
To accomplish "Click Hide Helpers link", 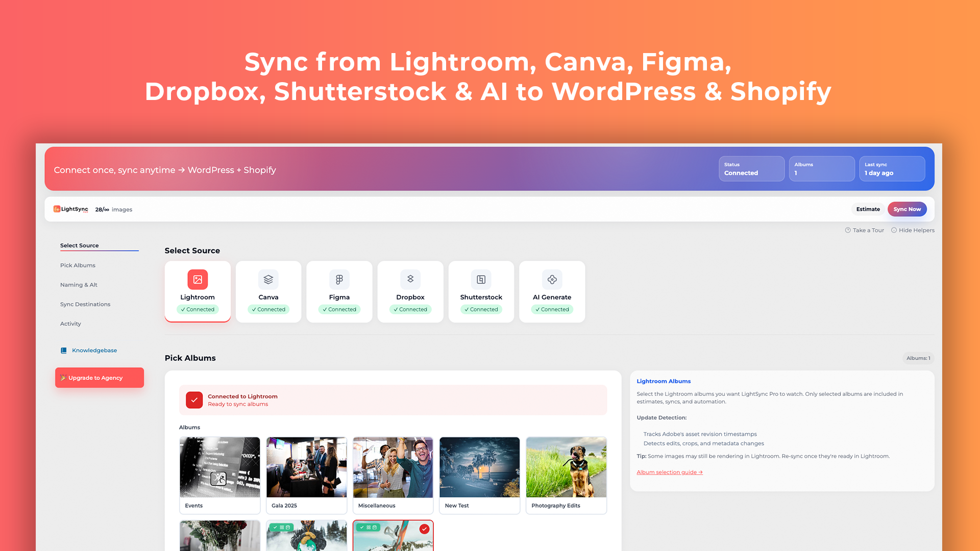I will pyautogui.click(x=917, y=230).
